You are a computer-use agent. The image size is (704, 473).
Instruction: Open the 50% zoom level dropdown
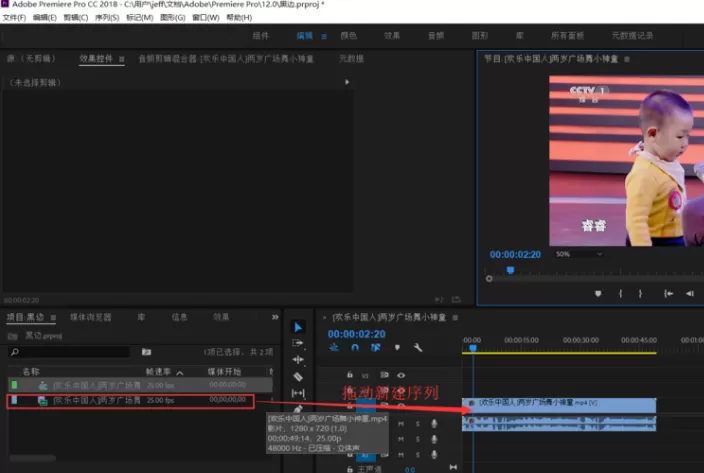[x=578, y=254]
